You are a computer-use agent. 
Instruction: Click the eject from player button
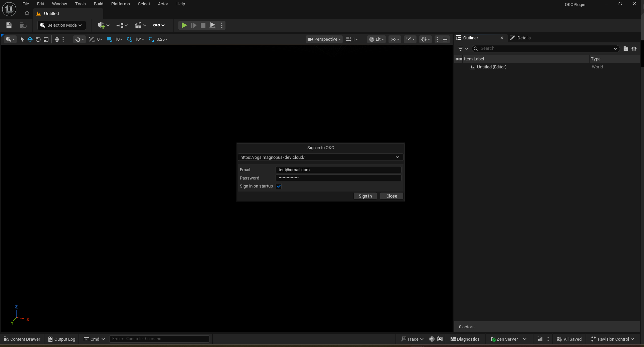(x=212, y=25)
